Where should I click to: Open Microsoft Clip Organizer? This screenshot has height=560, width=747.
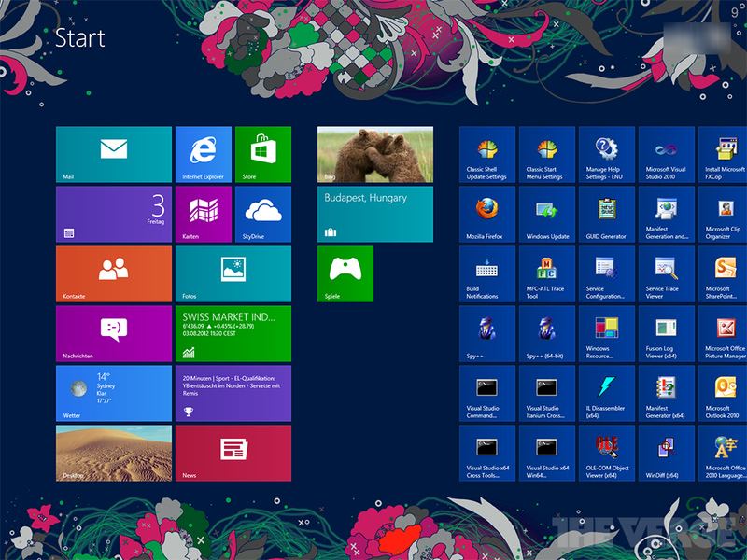(x=723, y=215)
